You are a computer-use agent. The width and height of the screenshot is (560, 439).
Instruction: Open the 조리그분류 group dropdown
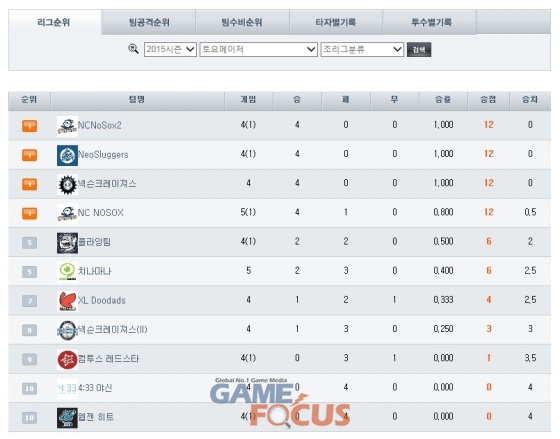(362, 49)
